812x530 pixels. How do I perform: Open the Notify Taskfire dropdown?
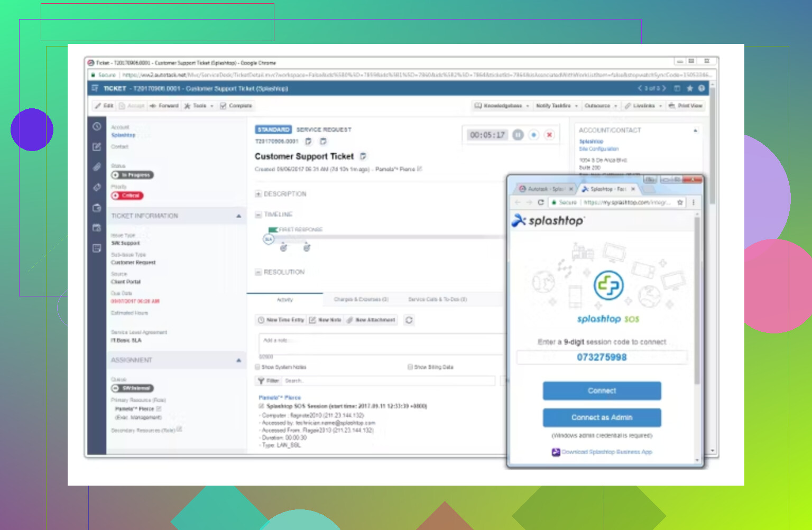pos(557,106)
